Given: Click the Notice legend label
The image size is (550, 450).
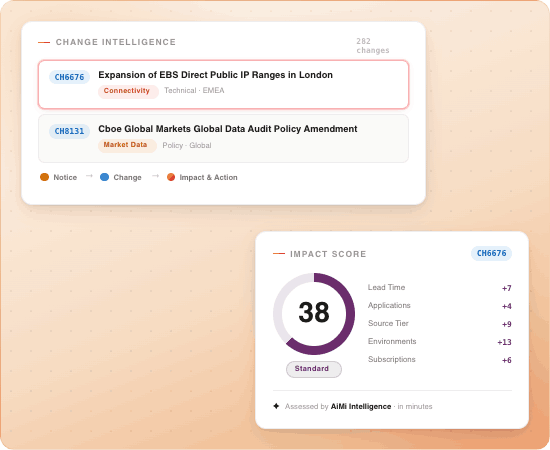Looking at the screenshot, I should [65, 177].
